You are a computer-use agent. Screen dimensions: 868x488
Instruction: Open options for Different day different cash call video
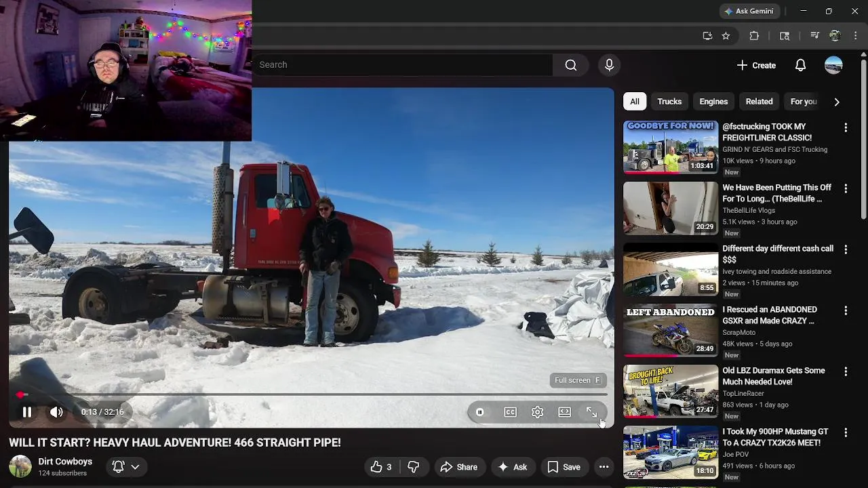846,249
